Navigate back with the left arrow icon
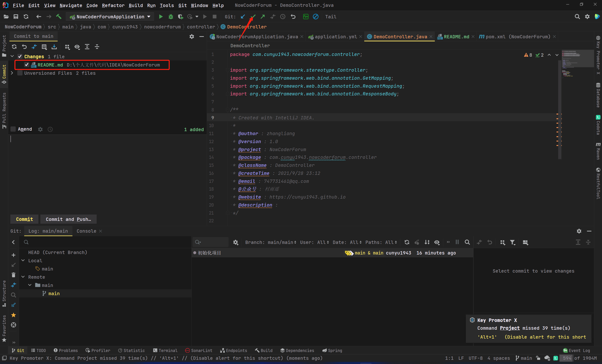 pyautogui.click(x=39, y=17)
